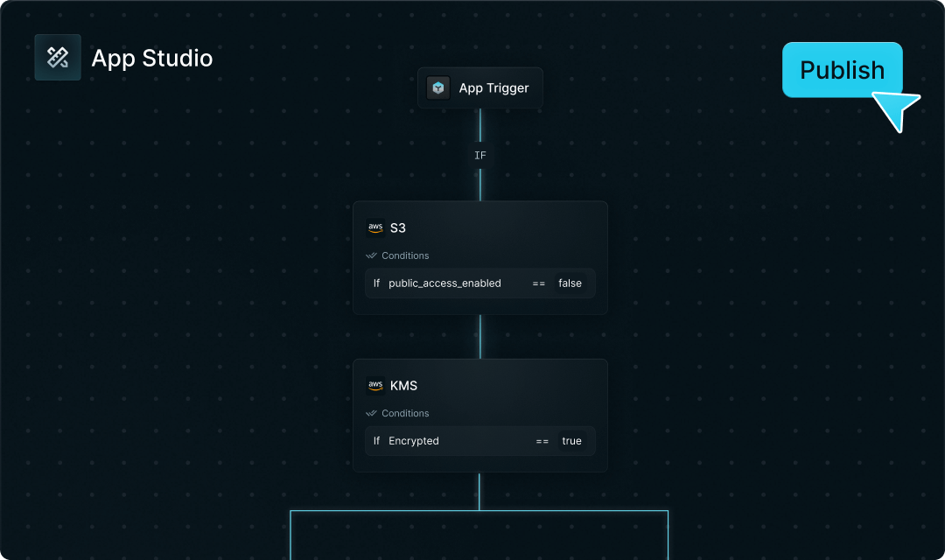
Task: Click the App Studio title text
Action: tap(152, 59)
